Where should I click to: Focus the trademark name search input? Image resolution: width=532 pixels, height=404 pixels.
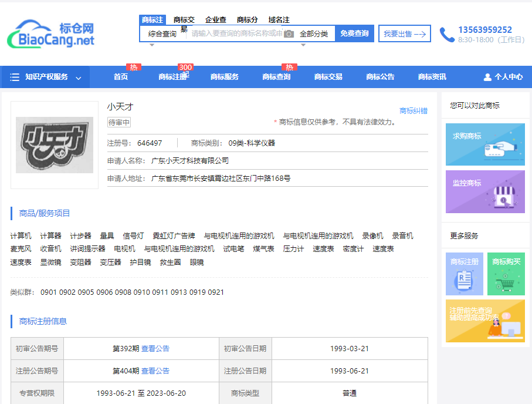point(237,33)
